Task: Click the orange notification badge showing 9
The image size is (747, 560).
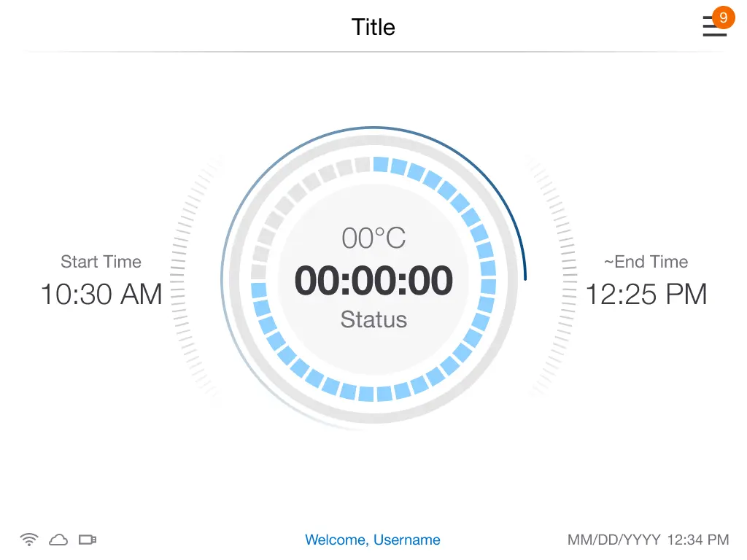Action: 723,17
